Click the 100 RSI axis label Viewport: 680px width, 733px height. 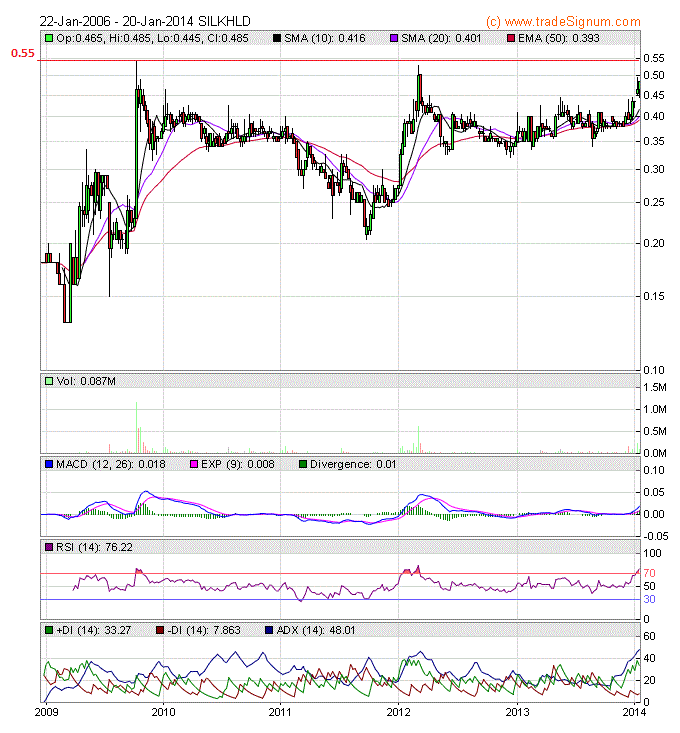coord(652,553)
